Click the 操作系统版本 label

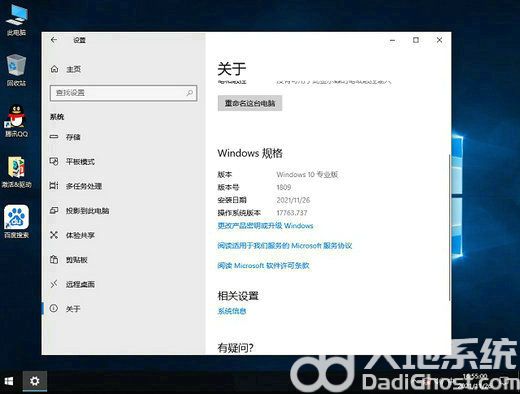(x=239, y=213)
